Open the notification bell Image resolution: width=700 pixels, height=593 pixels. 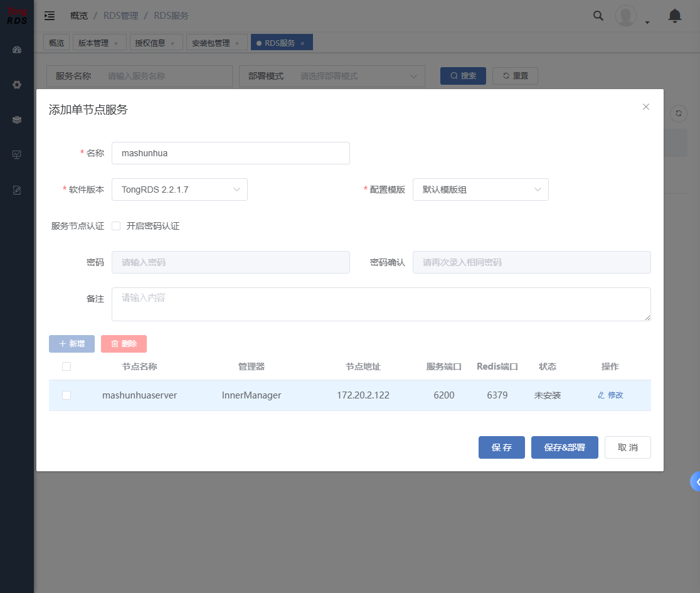(x=674, y=16)
